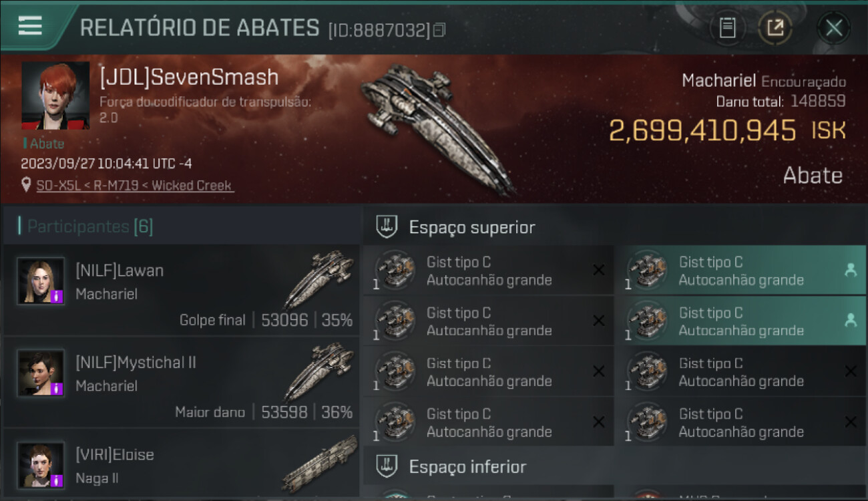Open [NILF]Lawan participant entry

click(x=182, y=290)
